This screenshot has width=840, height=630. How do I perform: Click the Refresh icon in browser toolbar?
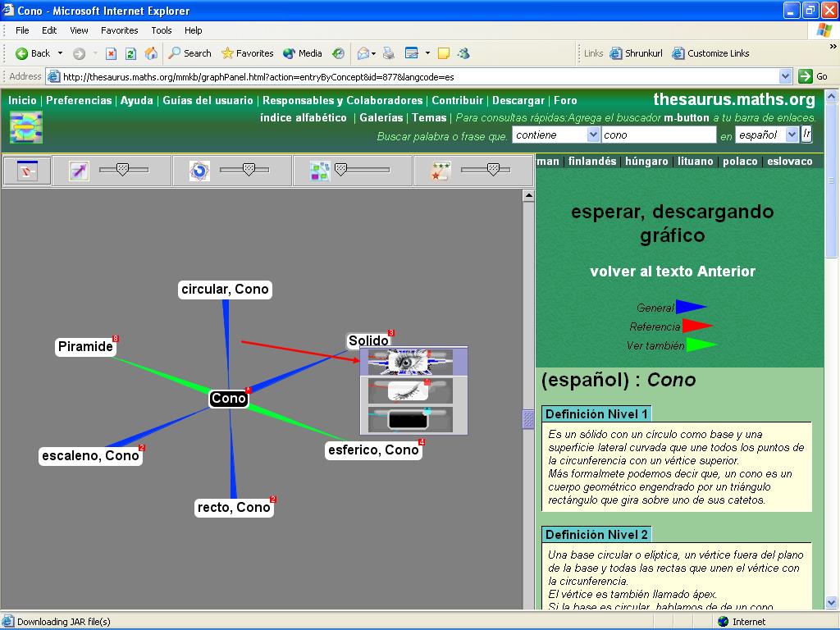pyautogui.click(x=130, y=53)
